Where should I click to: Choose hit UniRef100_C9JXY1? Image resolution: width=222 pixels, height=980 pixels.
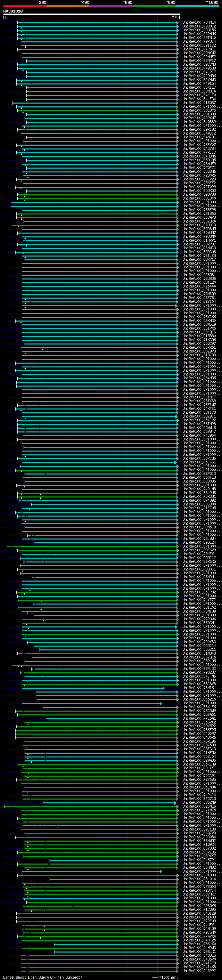[199, 768]
